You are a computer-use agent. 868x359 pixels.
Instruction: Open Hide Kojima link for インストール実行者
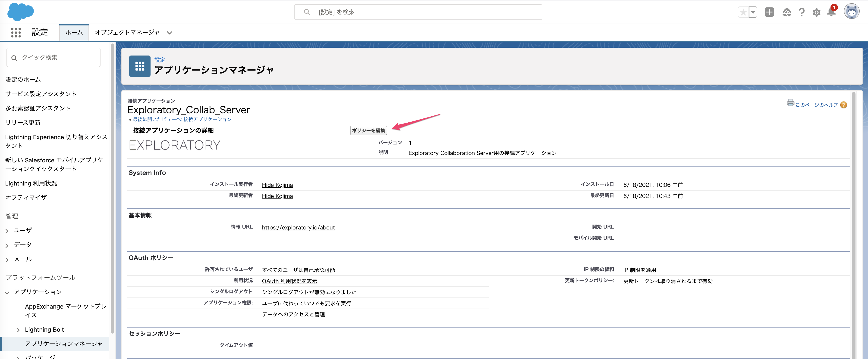point(277,185)
